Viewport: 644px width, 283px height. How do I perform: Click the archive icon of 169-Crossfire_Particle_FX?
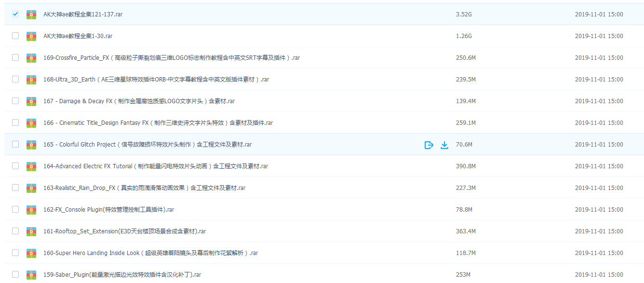31,58
